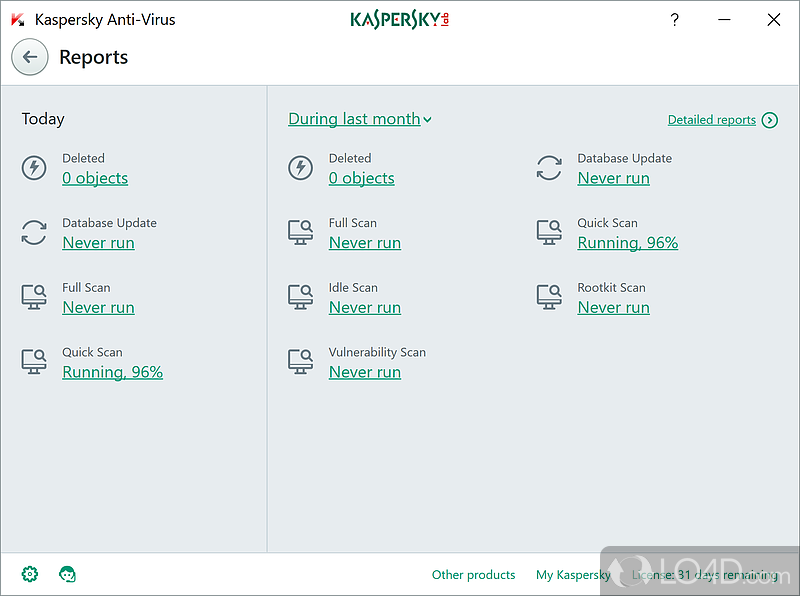Viewport: 800px width, 596px height.
Task: Click last month's Quick Scan monitor icon
Action: click(549, 233)
